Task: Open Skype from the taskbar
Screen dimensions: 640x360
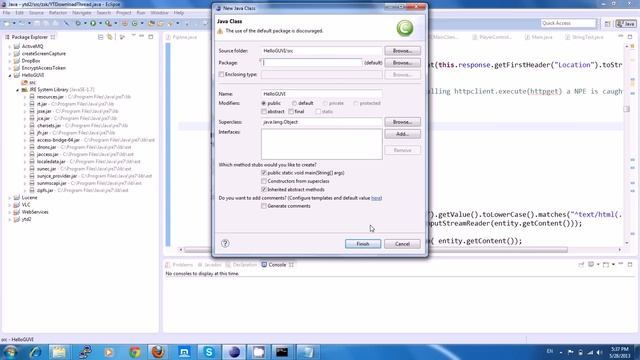Action: click(x=209, y=352)
